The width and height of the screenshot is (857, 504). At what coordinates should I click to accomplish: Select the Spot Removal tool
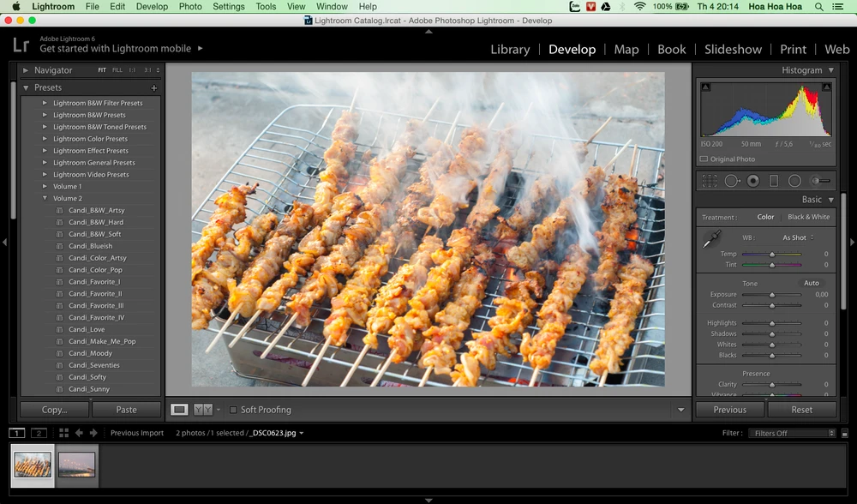(731, 180)
